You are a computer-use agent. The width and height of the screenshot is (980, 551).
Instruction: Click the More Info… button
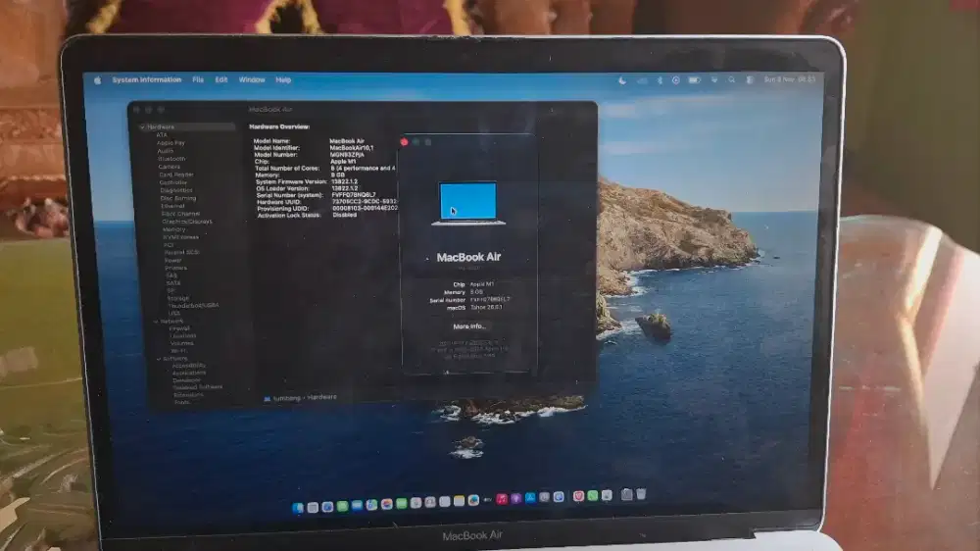click(468, 326)
